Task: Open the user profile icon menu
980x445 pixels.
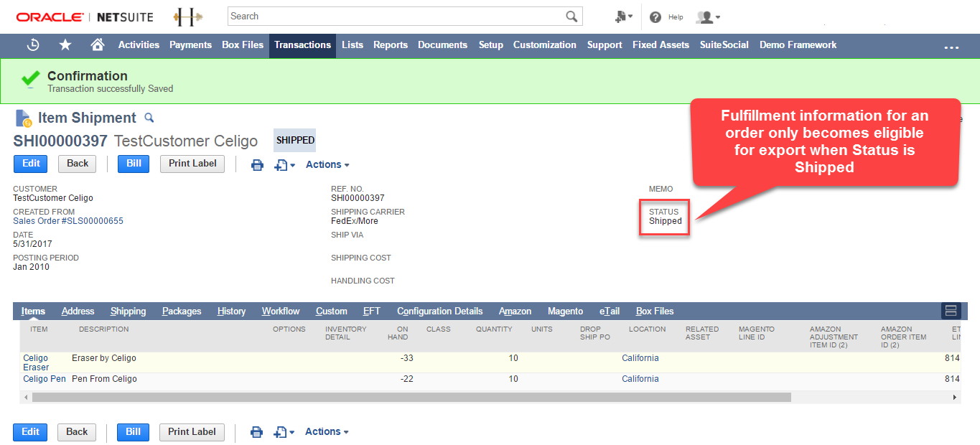Action: 708,17
